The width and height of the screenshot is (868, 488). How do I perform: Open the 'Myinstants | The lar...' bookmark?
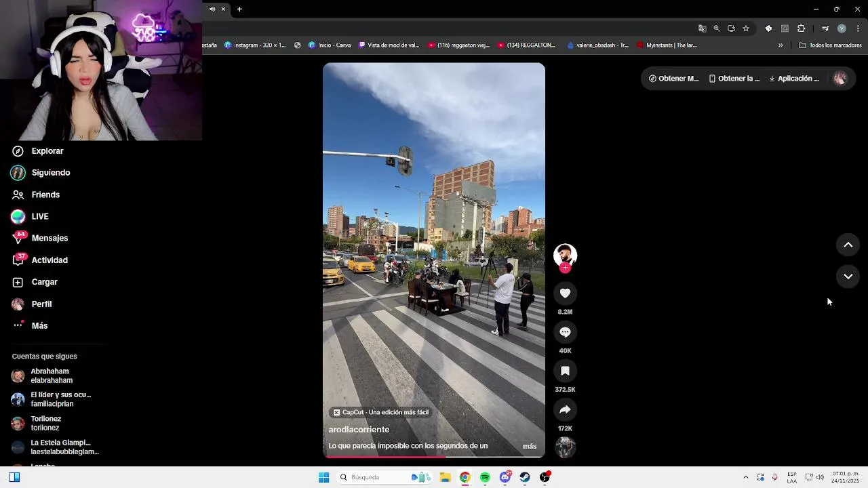pos(667,45)
